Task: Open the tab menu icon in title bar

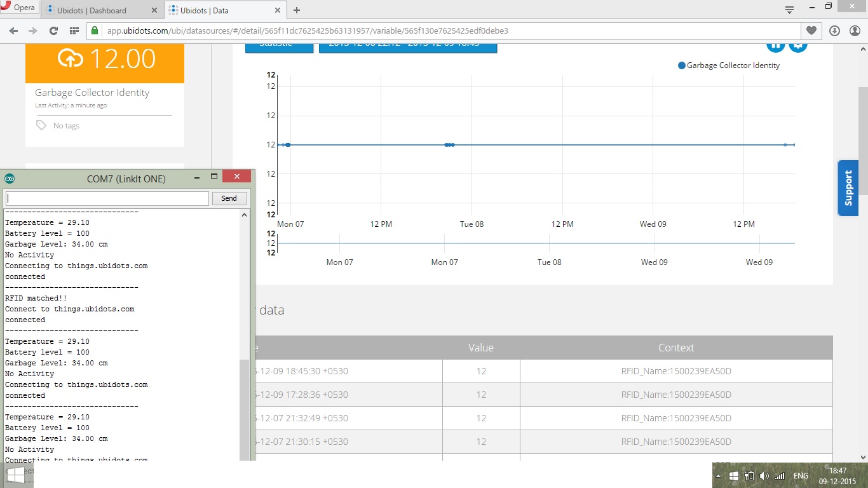Action: click(x=789, y=10)
